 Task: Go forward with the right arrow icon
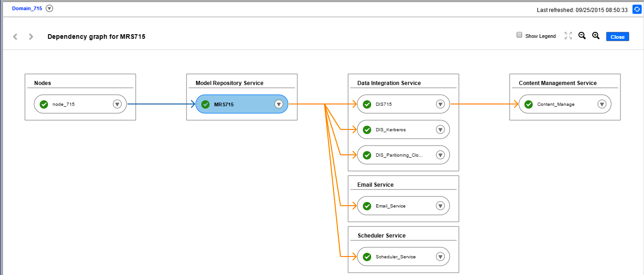[31, 37]
